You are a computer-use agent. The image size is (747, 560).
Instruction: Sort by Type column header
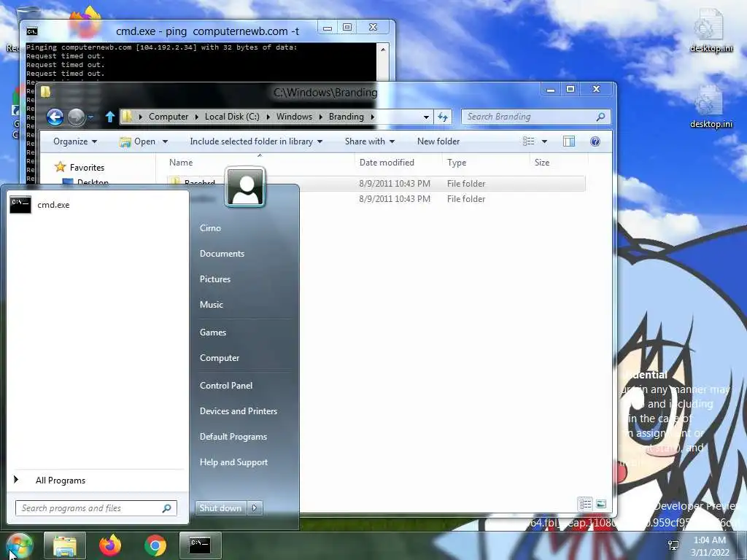[x=457, y=163]
